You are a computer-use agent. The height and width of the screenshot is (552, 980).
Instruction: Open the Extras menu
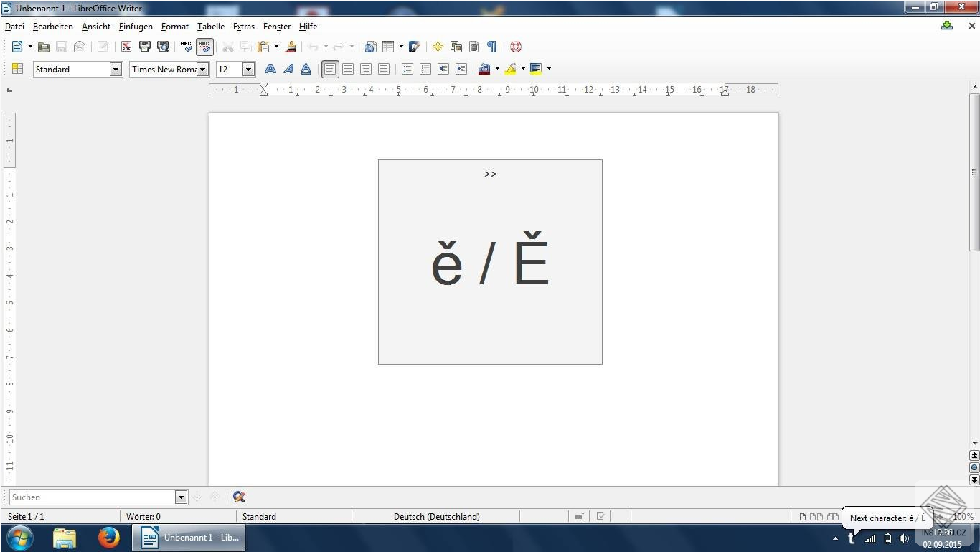pyautogui.click(x=244, y=27)
